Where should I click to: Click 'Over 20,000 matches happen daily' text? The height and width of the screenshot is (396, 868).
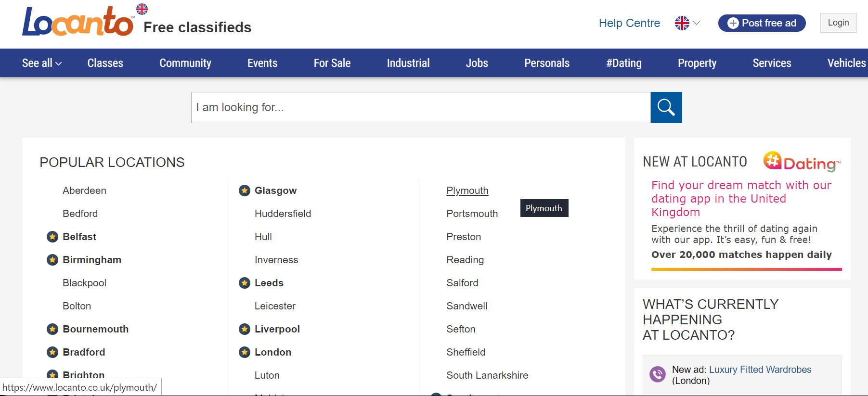(x=741, y=255)
